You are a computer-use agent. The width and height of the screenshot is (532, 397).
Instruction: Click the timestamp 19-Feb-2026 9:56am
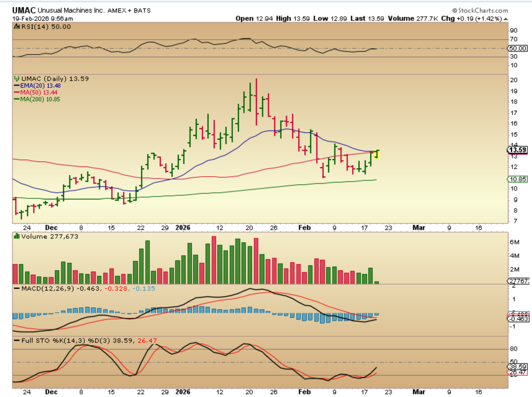coord(43,19)
